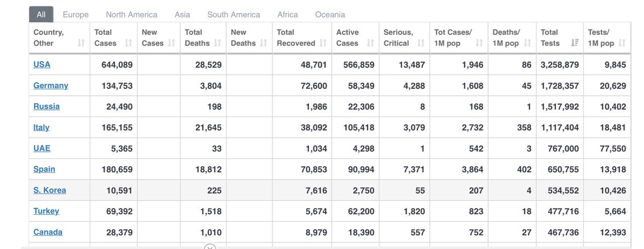Sort by Active Cases arrow icon
Image resolution: width=644 pixels, height=249 pixels.
tap(370, 43)
